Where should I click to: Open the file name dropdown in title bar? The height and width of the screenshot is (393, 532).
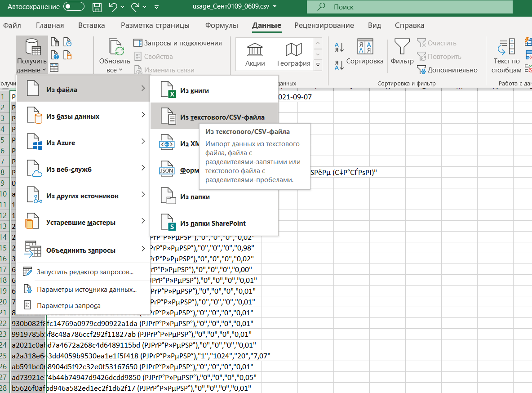(x=275, y=7)
